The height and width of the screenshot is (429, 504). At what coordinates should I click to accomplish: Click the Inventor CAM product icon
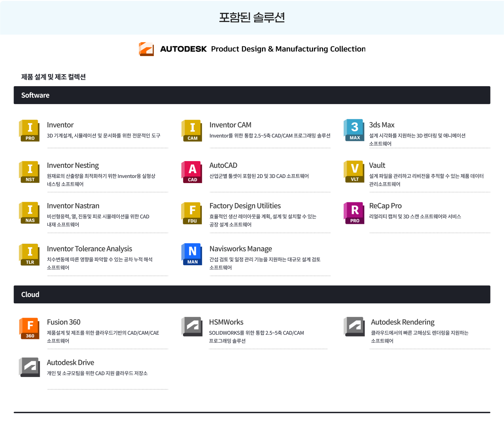(x=192, y=130)
